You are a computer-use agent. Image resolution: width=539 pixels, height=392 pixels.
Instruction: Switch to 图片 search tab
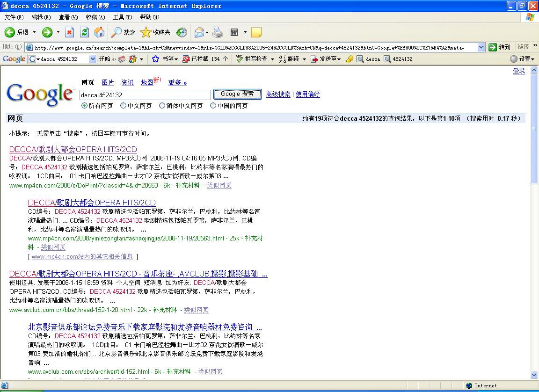tap(108, 82)
